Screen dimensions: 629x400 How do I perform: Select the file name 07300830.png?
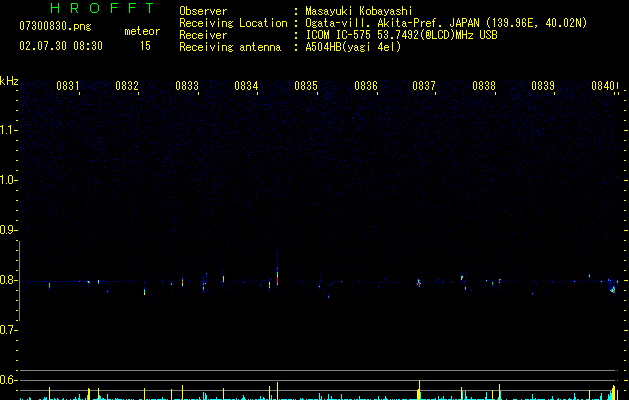[x=55, y=27]
